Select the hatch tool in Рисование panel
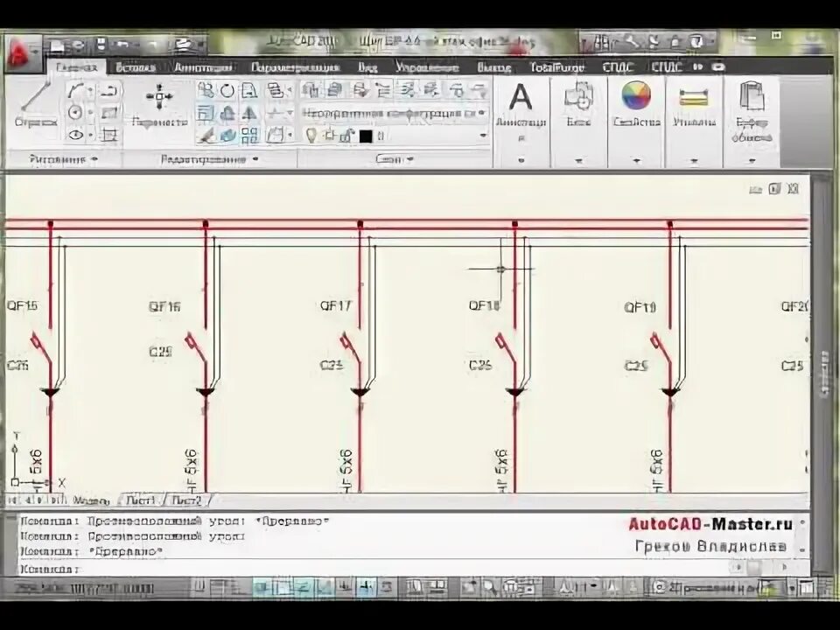 coord(109,135)
